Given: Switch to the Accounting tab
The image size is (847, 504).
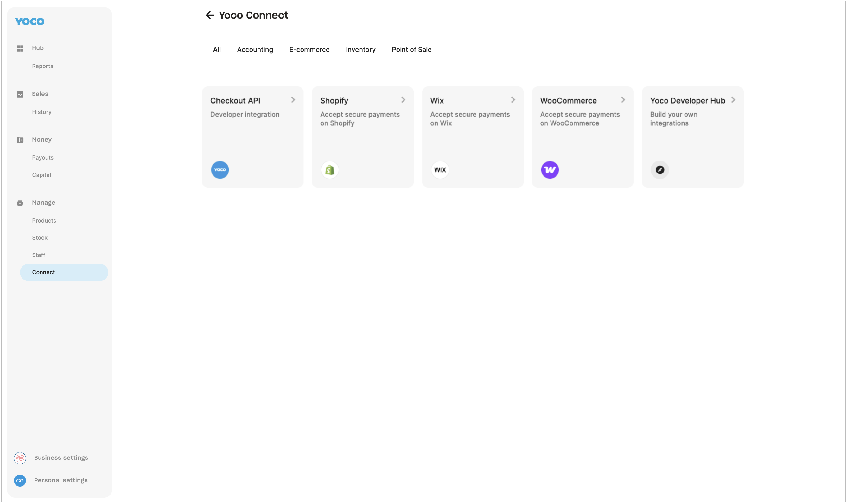Looking at the screenshot, I should (x=255, y=50).
